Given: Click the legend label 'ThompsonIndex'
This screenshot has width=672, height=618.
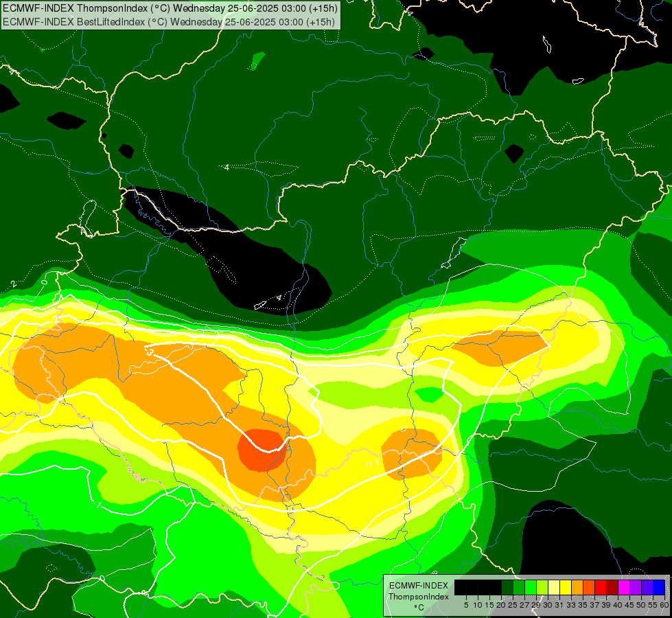Looking at the screenshot, I should (x=419, y=597).
